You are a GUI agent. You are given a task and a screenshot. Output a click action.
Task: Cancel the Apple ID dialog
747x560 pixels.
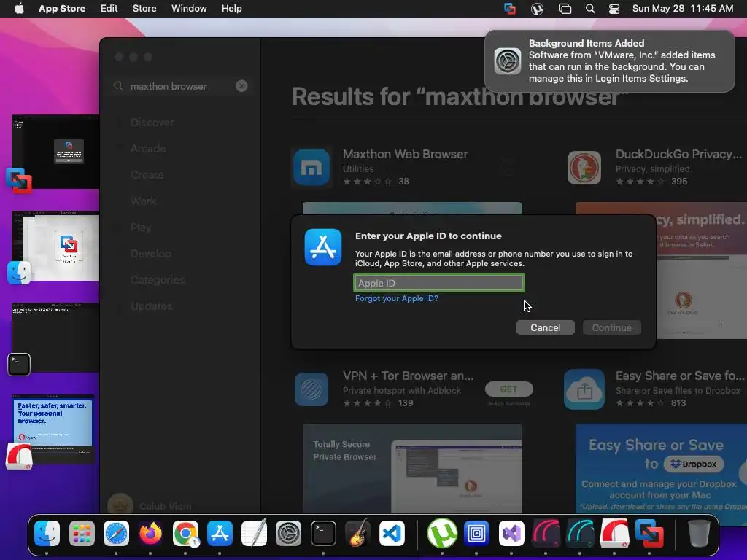pyautogui.click(x=546, y=327)
